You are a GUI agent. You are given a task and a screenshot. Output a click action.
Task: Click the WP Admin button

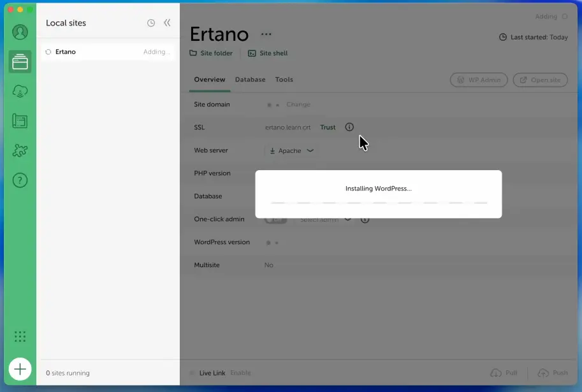point(479,80)
